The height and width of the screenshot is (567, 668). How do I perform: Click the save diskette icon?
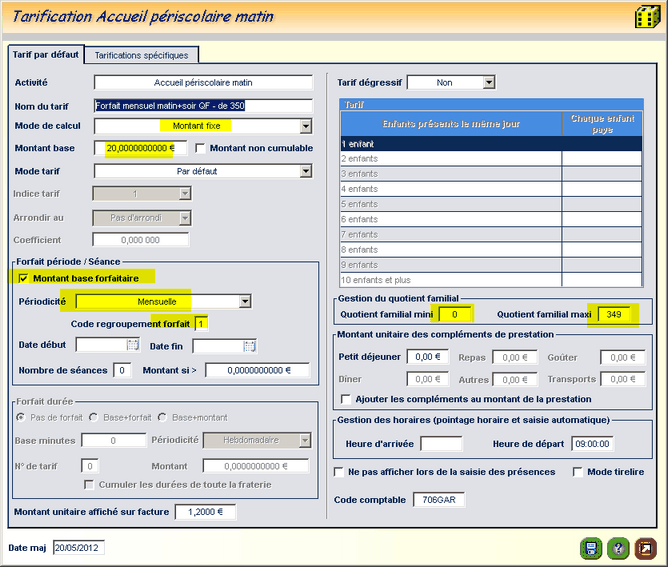[590, 547]
